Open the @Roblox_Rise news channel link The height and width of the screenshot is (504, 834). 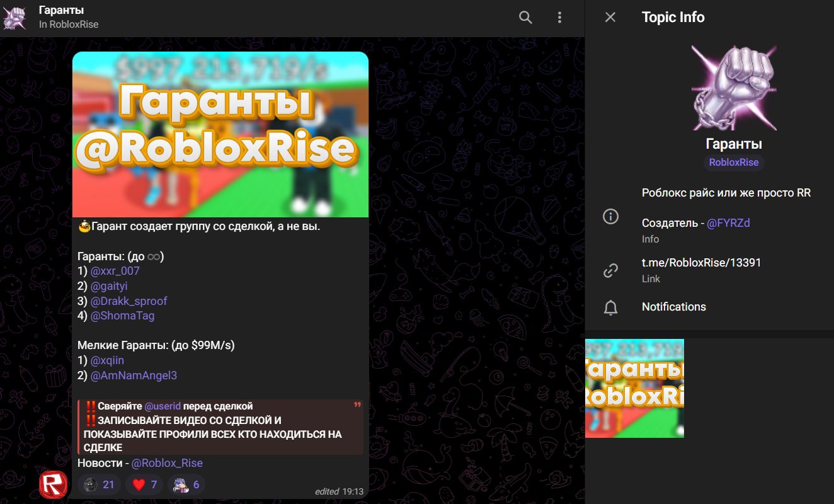[167, 463]
